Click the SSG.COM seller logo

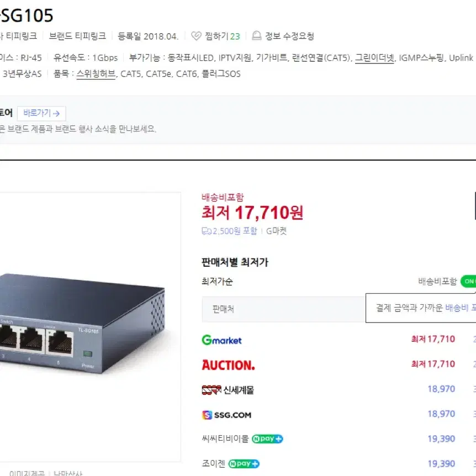click(x=227, y=415)
